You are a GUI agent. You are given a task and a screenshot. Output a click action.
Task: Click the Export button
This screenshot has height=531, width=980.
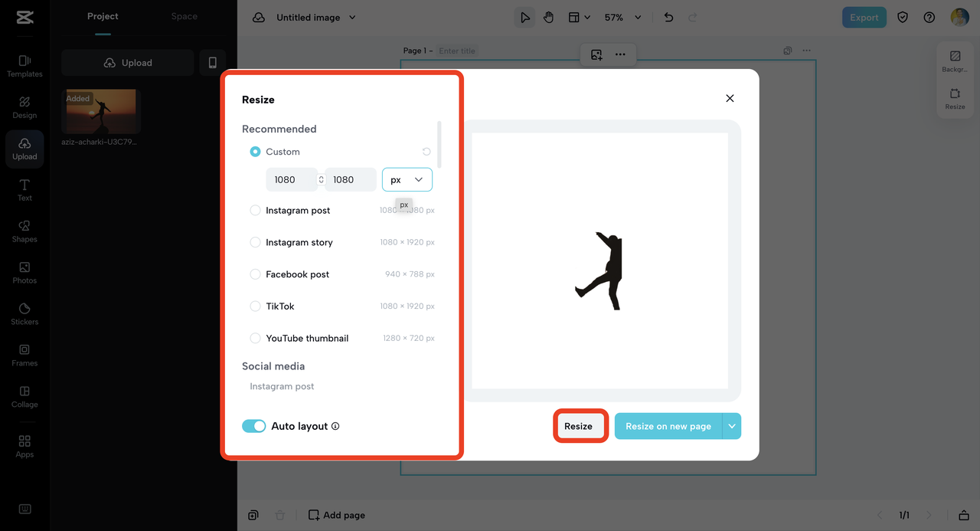point(864,18)
